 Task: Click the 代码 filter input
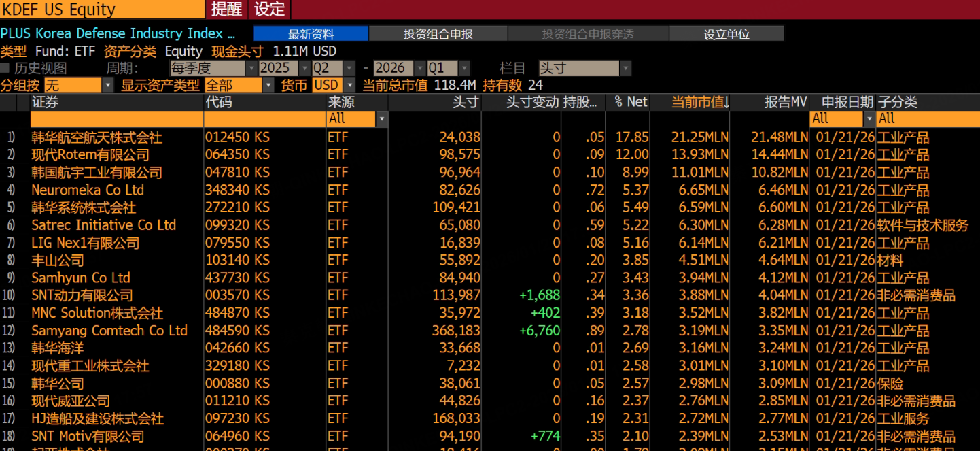(265, 119)
